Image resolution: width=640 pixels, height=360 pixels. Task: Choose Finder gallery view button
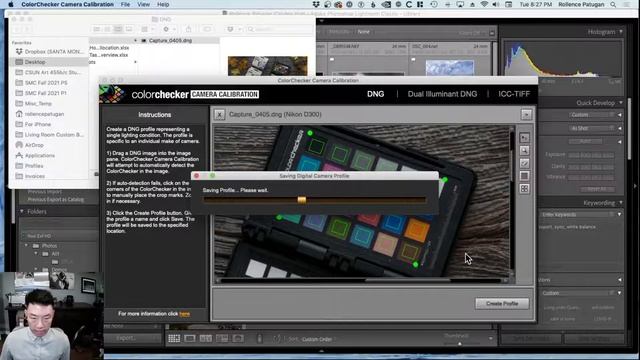coord(129,29)
